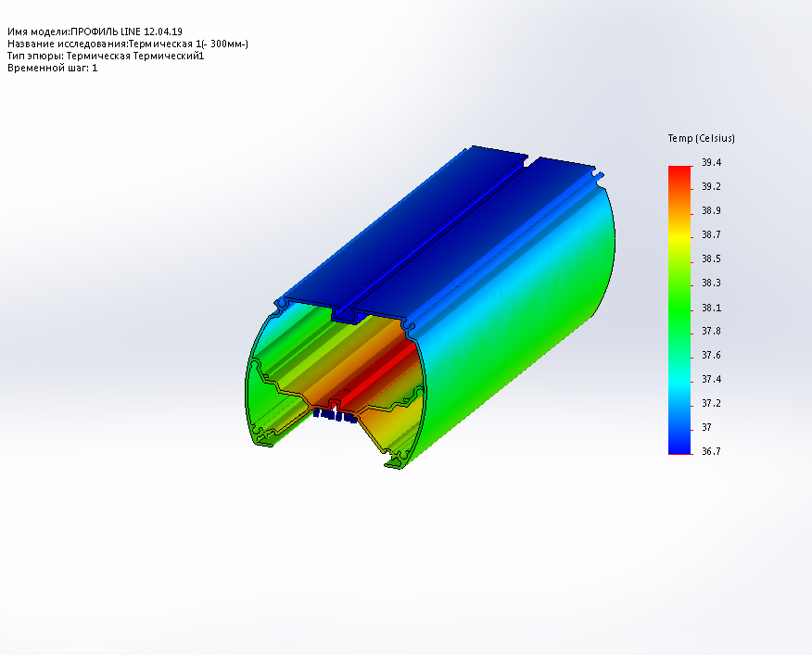This screenshot has width=812, height=655.
Task: Click the legend value 38.9
Action: [x=711, y=210]
